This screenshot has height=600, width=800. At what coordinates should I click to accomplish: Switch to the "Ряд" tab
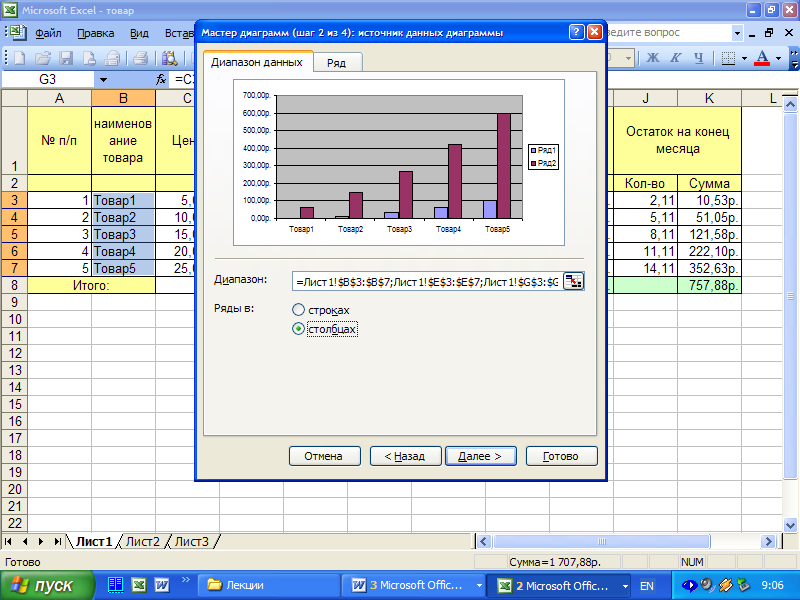337,62
